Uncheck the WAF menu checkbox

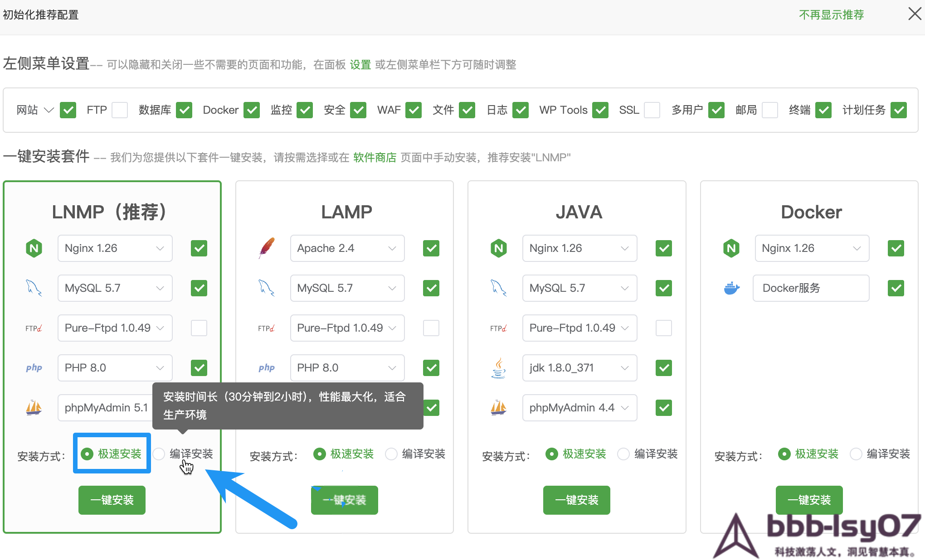pyautogui.click(x=414, y=110)
